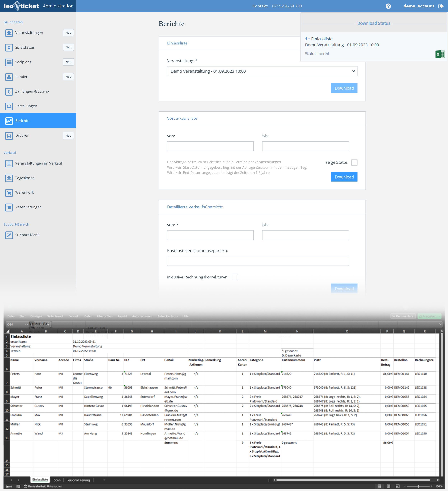Open Spielstätten via the location pin icon
Screen dimensions: 448x491
point(9,48)
